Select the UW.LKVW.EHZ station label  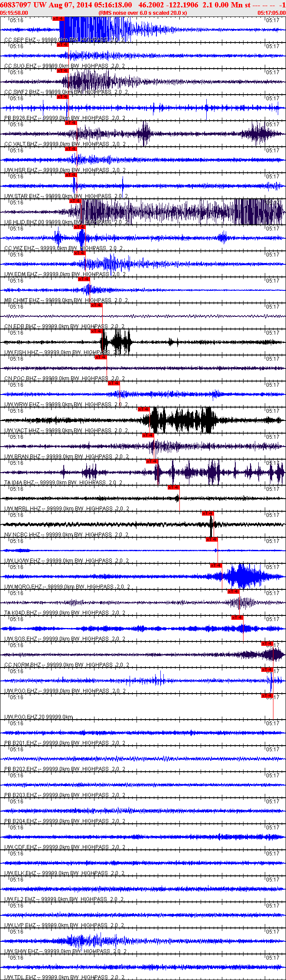[67, 561]
